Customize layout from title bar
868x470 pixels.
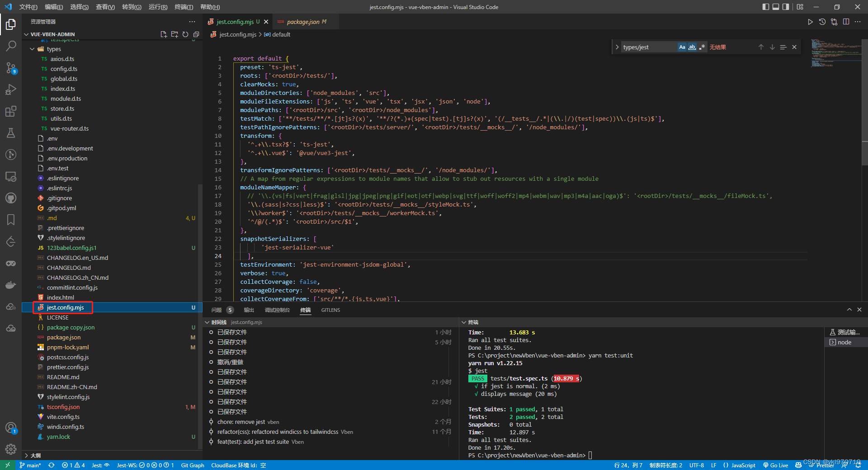(x=800, y=7)
